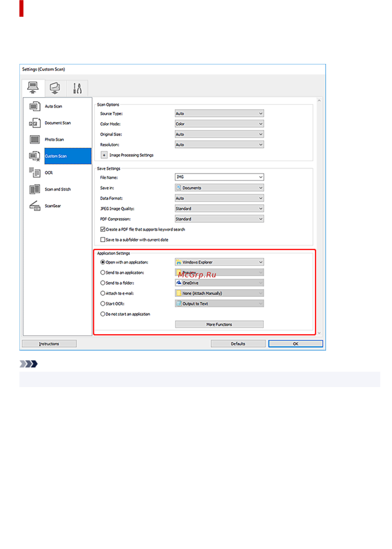Screen dimensions: 392x549
Task: Select Start OCR radio button
Action: 103,304
